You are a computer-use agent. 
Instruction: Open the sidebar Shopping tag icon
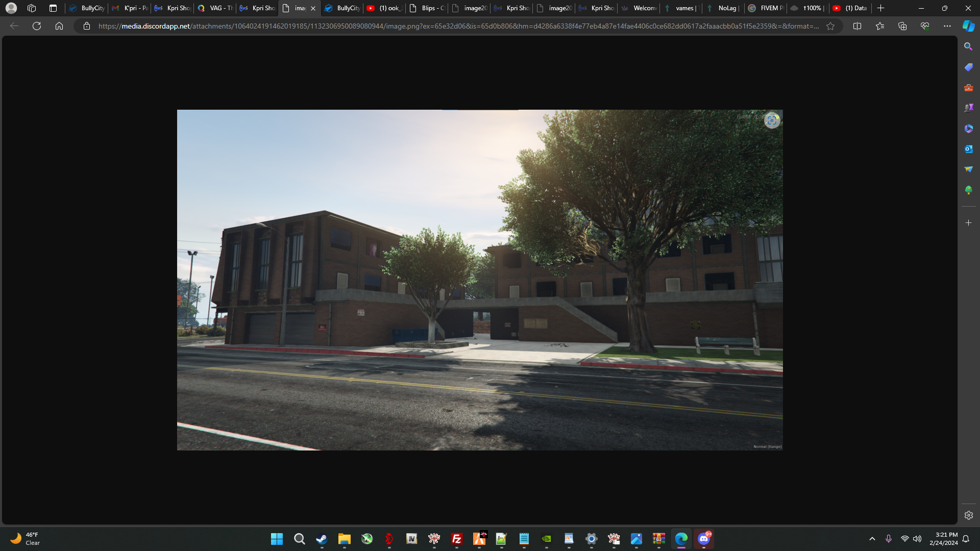(968, 67)
